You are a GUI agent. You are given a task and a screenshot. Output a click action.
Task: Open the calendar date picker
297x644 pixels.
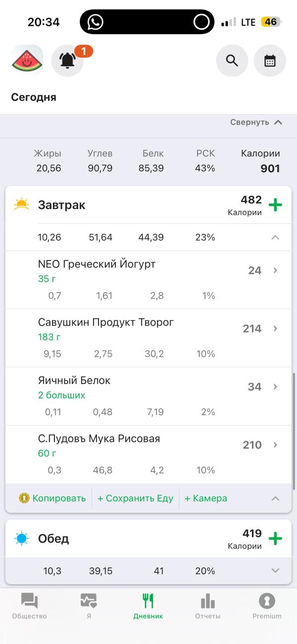270,61
